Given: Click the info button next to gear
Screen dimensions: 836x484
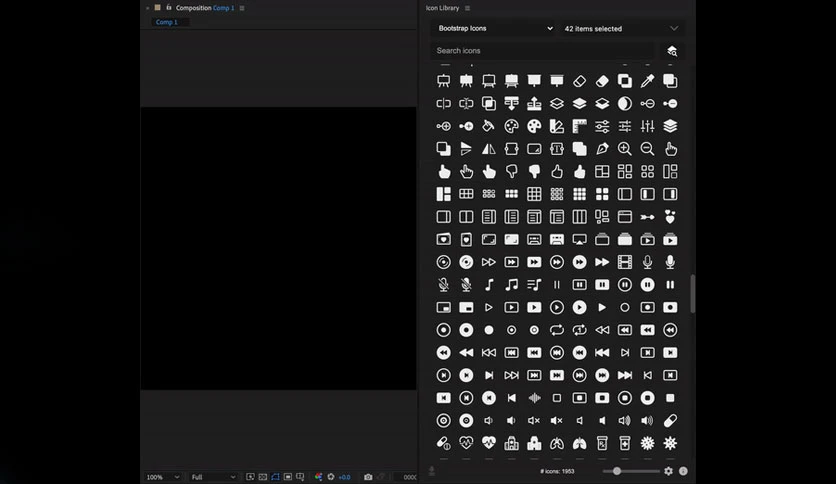Looking at the screenshot, I should point(683,471).
